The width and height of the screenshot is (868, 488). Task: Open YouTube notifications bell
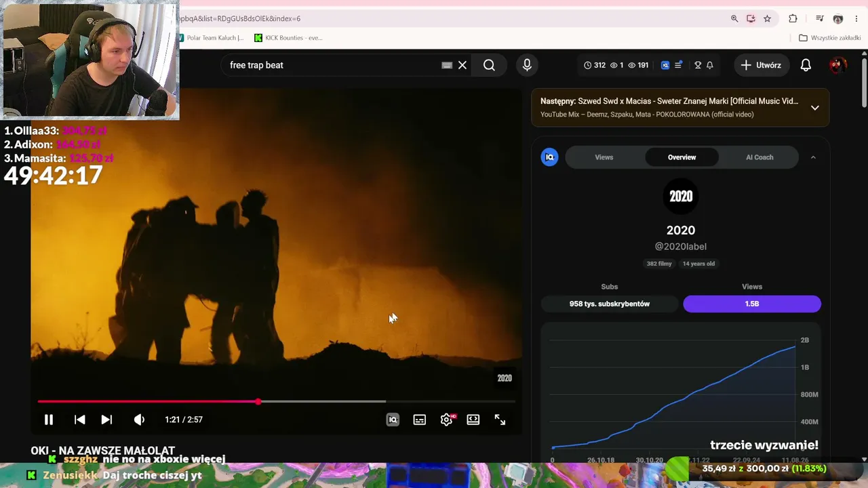[x=806, y=65]
